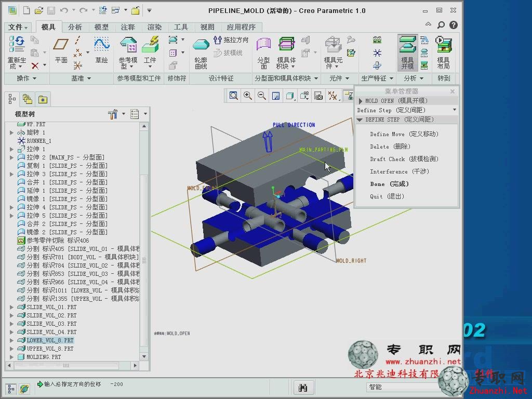Open the Component (元件) group dropdown
Screen dimensions: 532x399
[x=339, y=78]
